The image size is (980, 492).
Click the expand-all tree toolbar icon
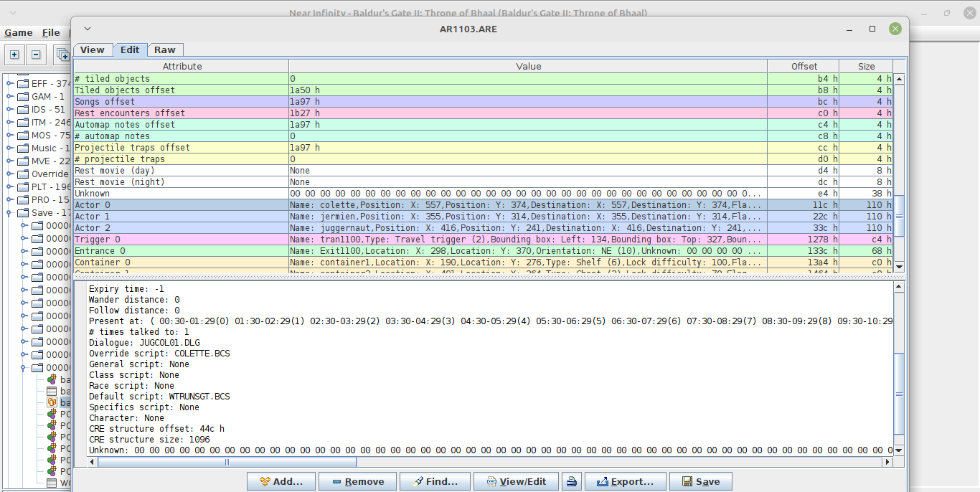[14, 54]
